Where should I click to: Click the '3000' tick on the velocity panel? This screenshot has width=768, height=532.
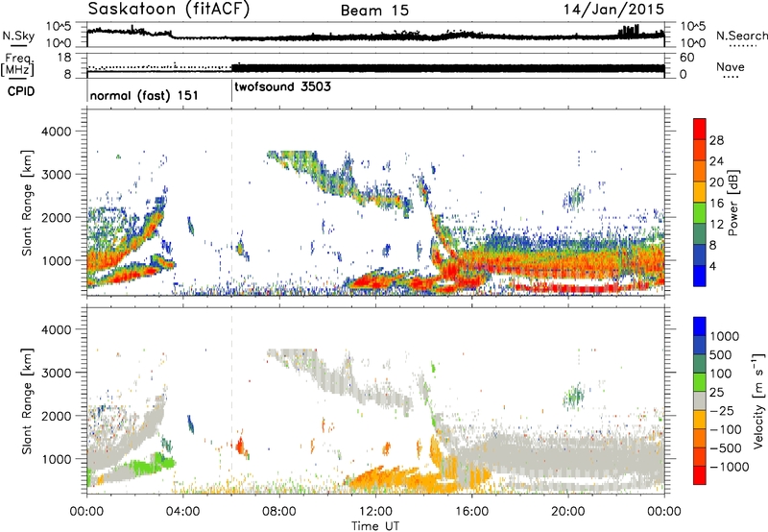(x=56, y=373)
